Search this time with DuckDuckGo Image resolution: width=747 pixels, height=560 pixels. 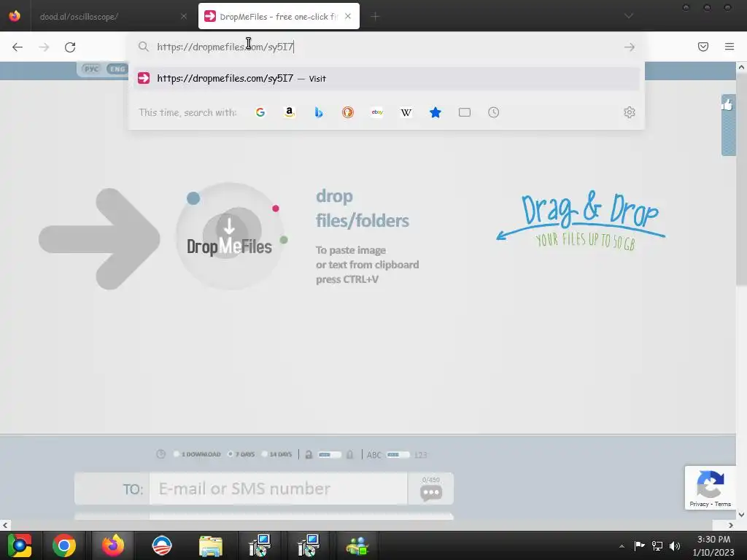pos(348,112)
